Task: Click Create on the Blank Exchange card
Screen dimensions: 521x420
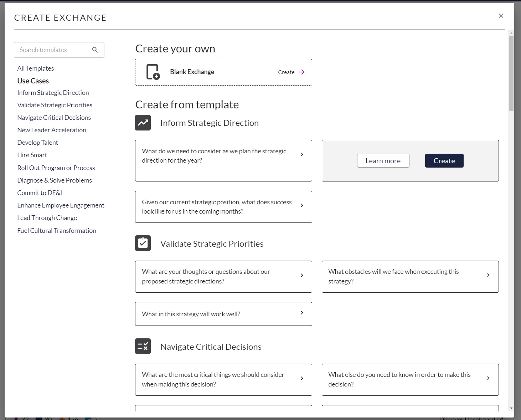Action: coord(286,72)
